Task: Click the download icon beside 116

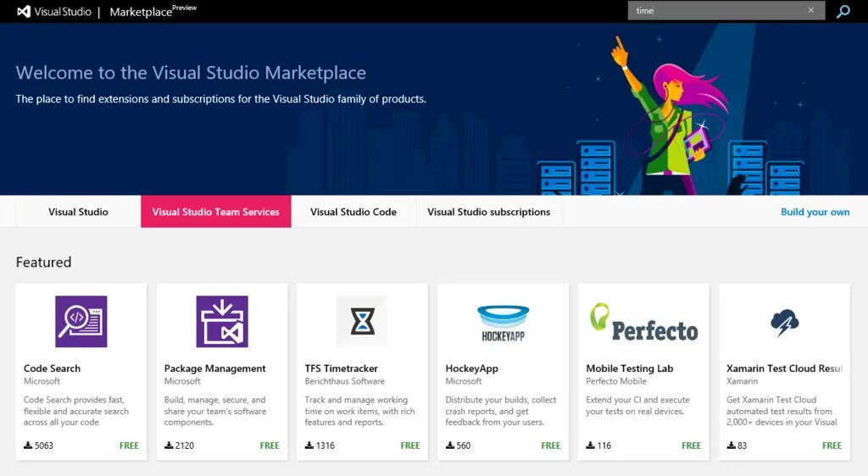Action: (590, 445)
